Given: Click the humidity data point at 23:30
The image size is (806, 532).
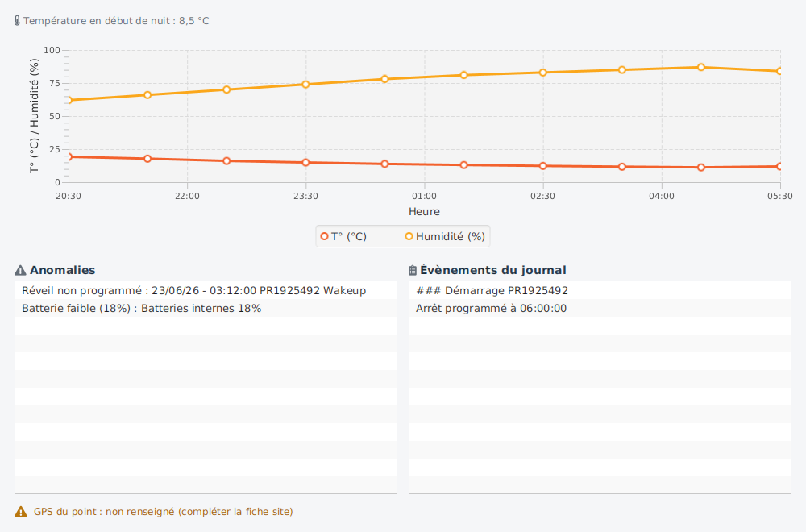Looking at the screenshot, I should click(305, 85).
